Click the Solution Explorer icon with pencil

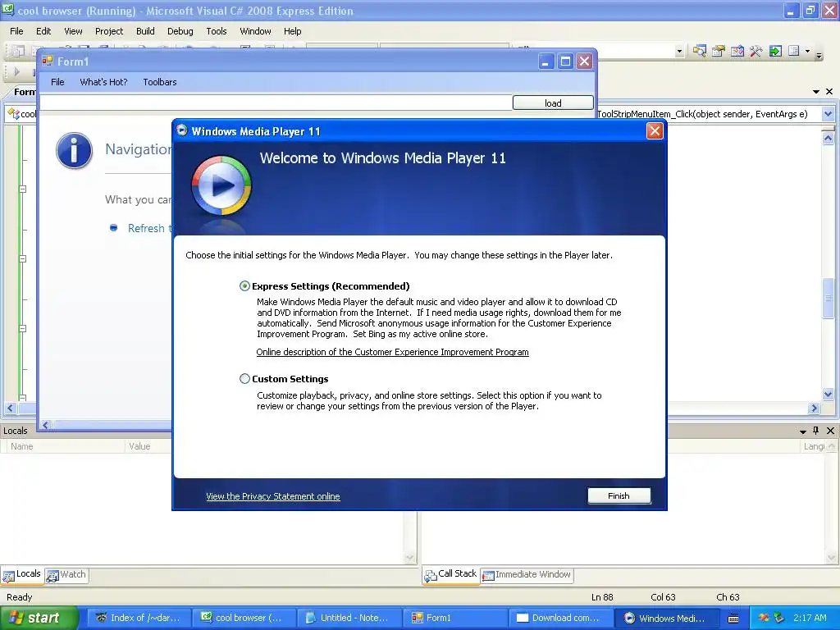click(x=699, y=51)
